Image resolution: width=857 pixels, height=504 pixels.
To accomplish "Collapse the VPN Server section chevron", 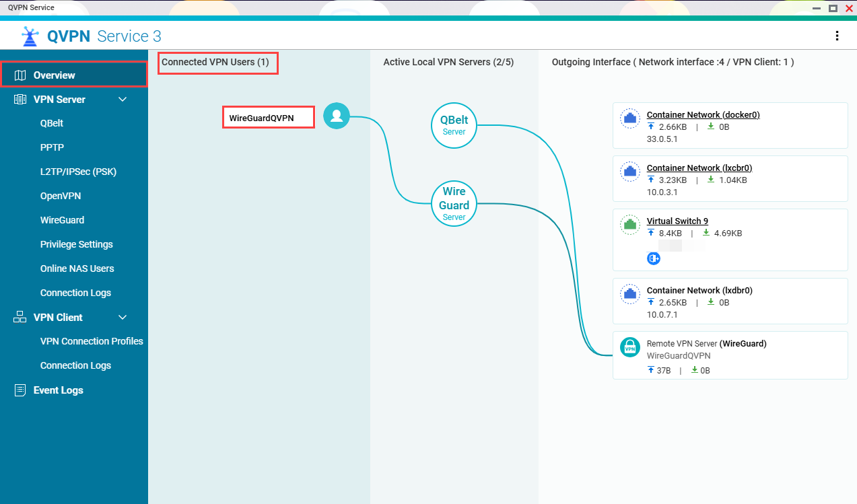I will pyautogui.click(x=123, y=99).
